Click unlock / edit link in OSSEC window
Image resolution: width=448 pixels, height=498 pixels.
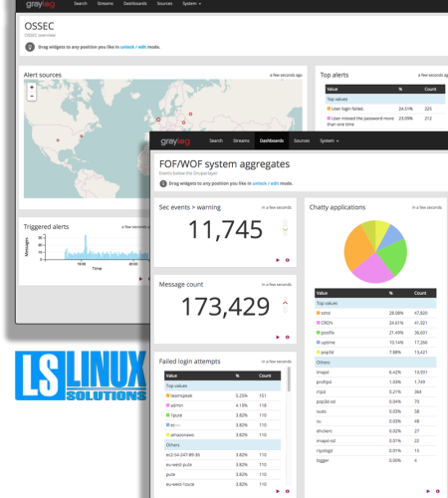[x=133, y=47]
